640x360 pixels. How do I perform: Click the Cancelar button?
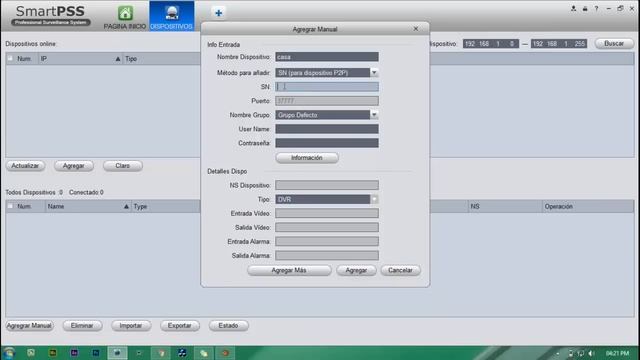tap(400, 270)
